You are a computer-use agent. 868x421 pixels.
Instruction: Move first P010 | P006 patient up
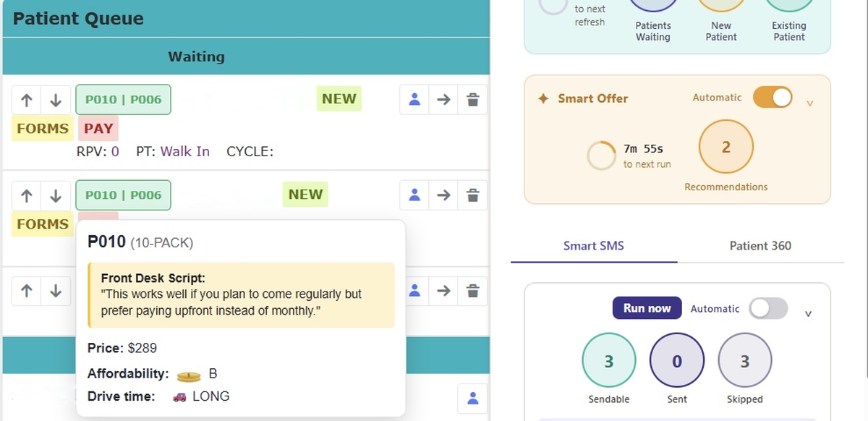[x=27, y=100]
